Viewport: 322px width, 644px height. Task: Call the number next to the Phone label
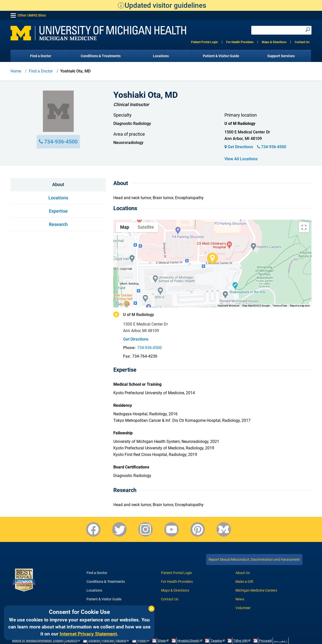[149, 348]
